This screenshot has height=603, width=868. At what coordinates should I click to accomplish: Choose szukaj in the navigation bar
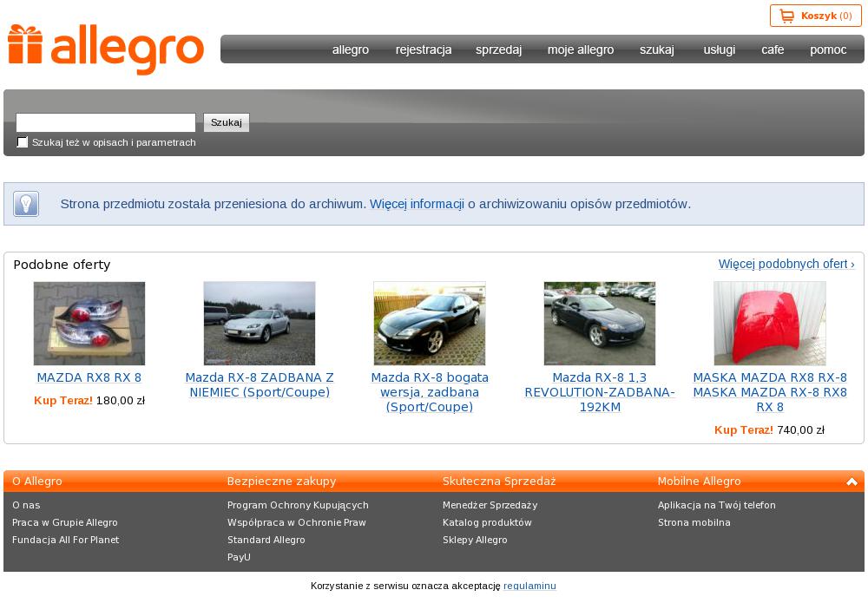[x=657, y=49]
